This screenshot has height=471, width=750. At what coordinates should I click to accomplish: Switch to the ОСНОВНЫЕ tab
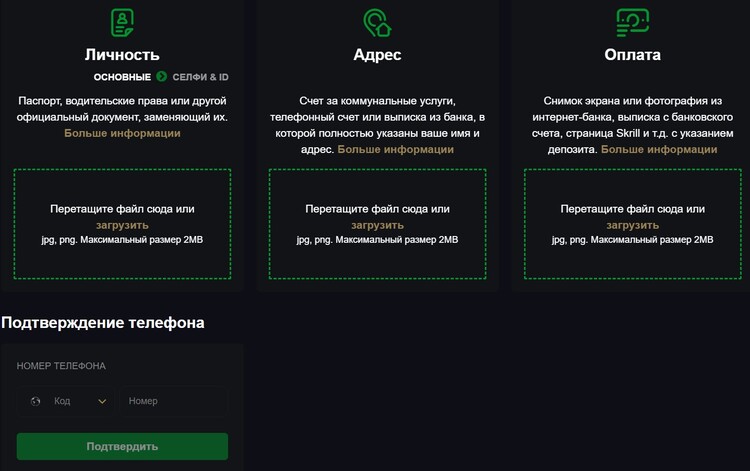tap(122, 76)
